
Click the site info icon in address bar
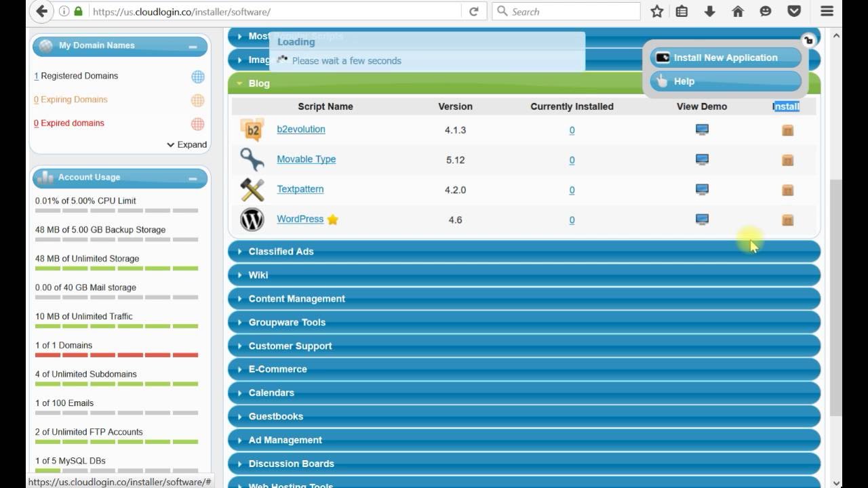pos(64,12)
